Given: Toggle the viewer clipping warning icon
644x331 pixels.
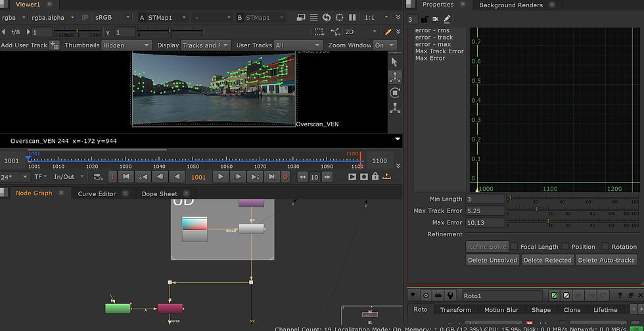Looking at the screenshot, I should click(314, 18).
